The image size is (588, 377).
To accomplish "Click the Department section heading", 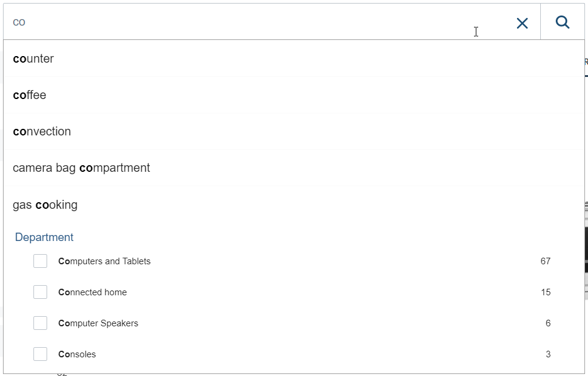I will 44,237.
